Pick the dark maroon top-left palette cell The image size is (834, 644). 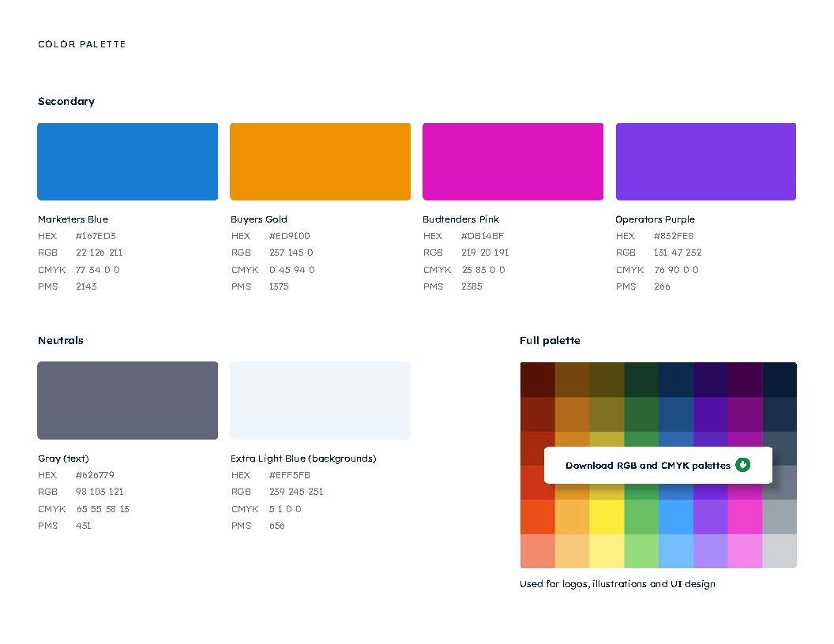[x=537, y=380]
